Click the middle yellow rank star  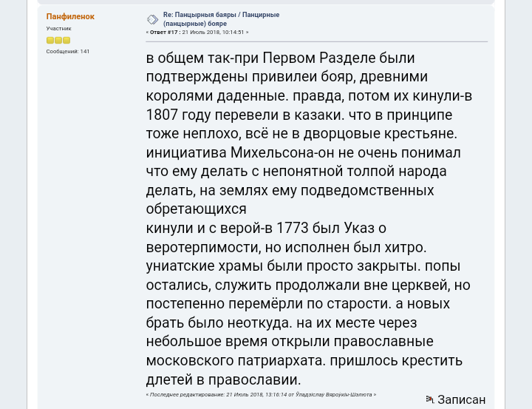[x=58, y=41]
